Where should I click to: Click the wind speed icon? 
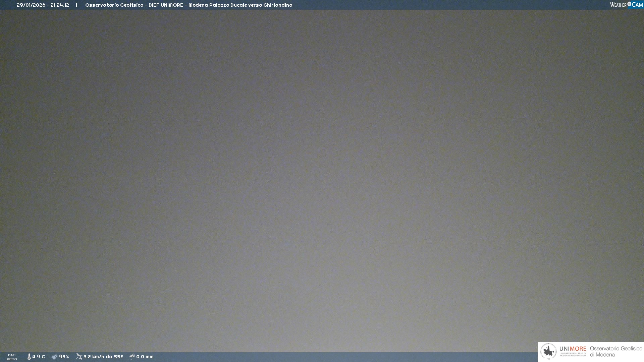coord(79,357)
